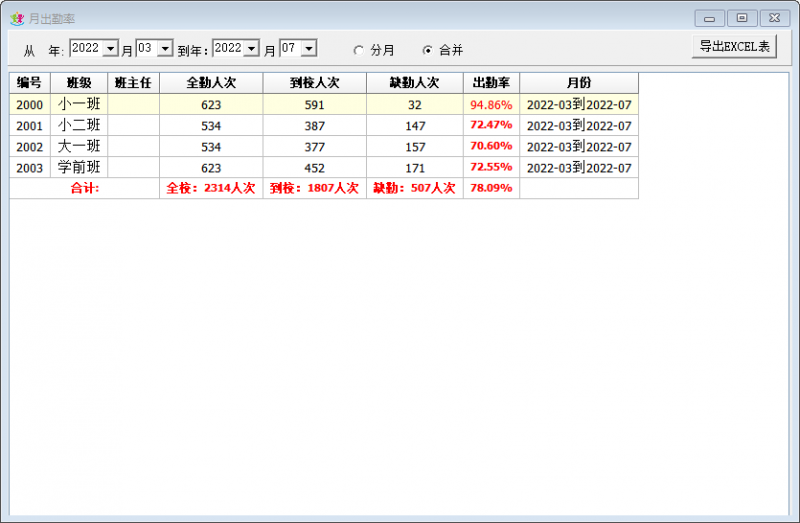This screenshot has width=800, height=523.
Task: Click attendance rate 94.86%
Action: click(x=491, y=105)
